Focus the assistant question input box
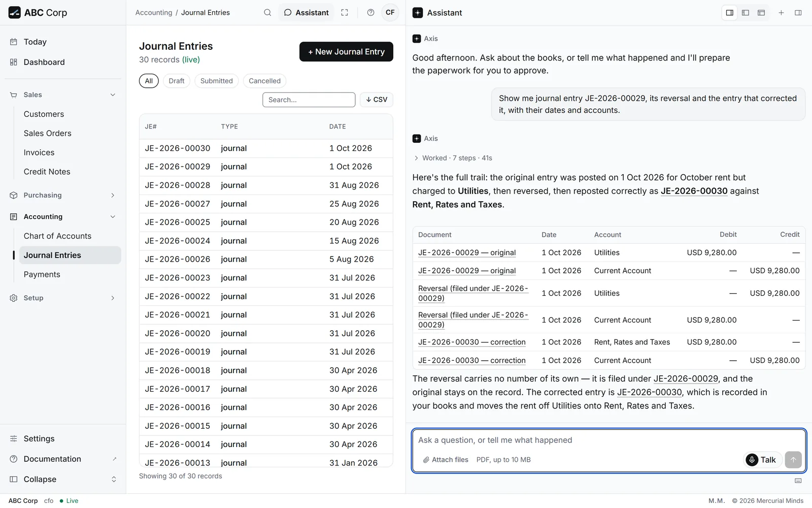812x508 pixels. (608, 440)
